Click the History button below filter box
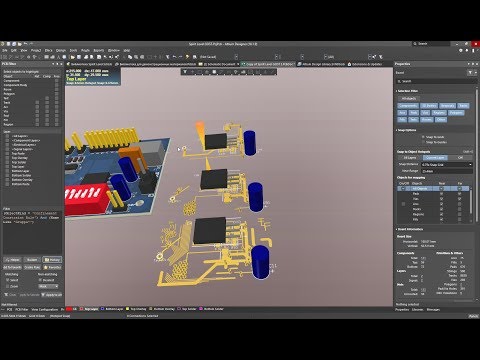 [52, 260]
